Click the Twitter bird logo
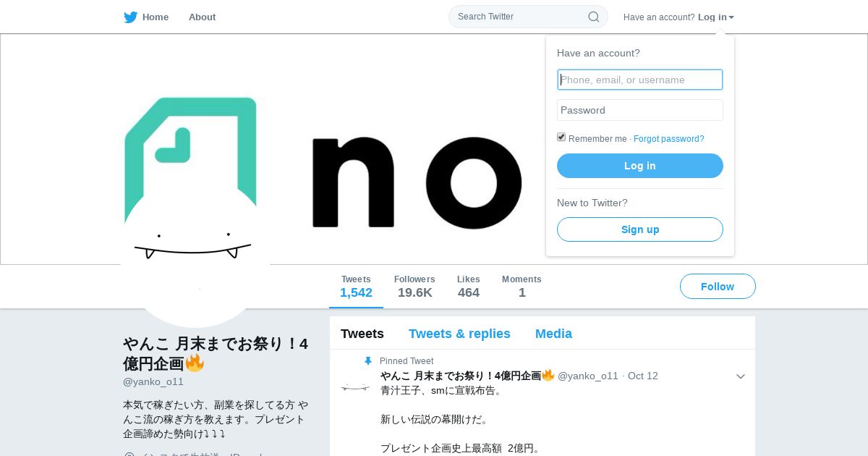This screenshot has width=868, height=456. pyautogui.click(x=130, y=17)
